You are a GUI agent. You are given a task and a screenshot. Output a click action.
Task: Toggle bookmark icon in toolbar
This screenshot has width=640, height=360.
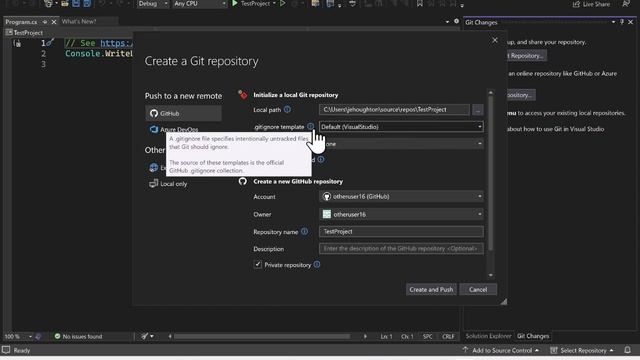click(x=420, y=4)
